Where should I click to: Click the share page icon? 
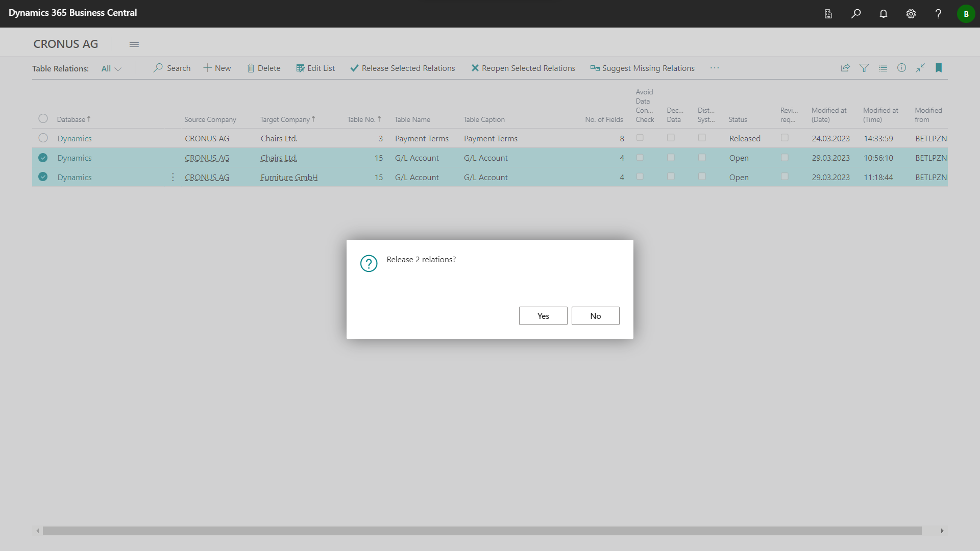point(845,68)
